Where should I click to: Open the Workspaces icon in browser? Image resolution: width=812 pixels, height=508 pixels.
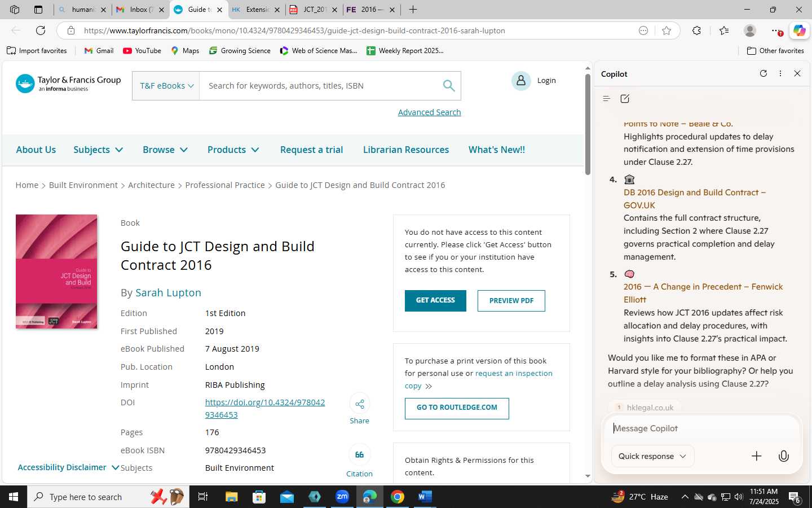(x=15, y=10)
